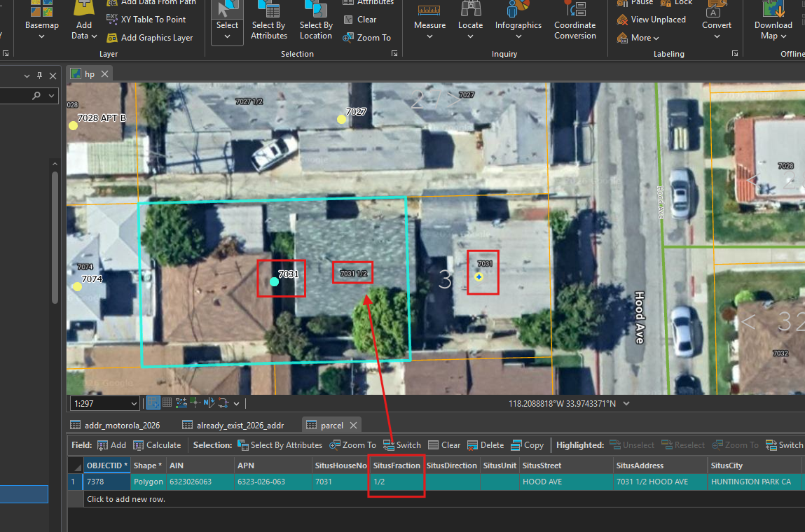805x532 pixels.
Task: Toggle the grid display button
Action: (167, 402)
